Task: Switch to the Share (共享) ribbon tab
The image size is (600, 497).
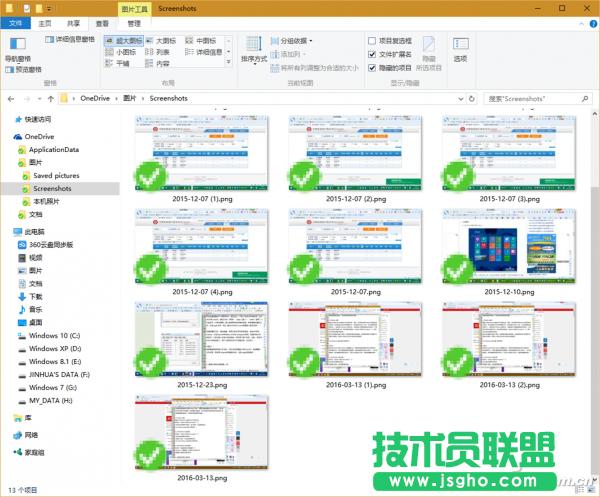Action: [x=74, y=21]
